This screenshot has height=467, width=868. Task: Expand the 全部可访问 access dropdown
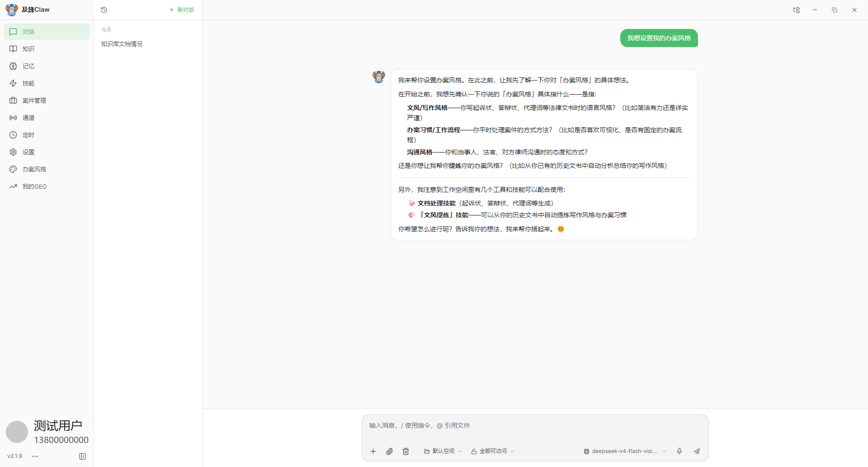click(492, 451)
